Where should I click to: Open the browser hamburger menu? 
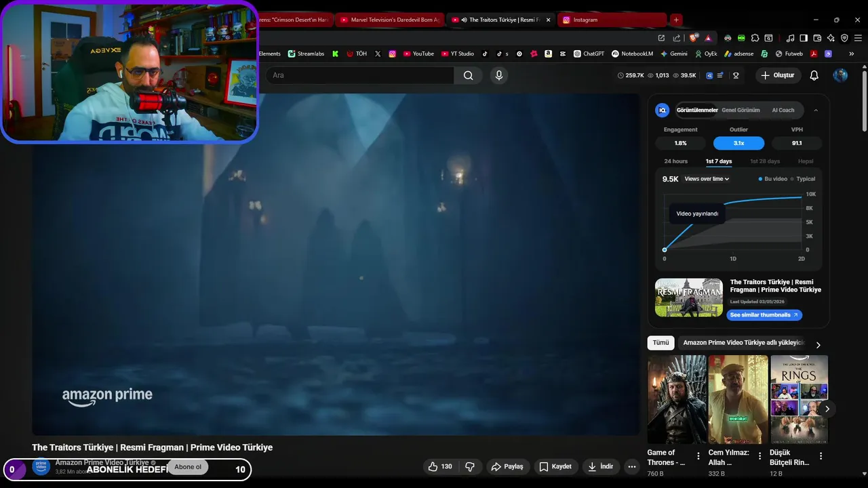point(859,38)
